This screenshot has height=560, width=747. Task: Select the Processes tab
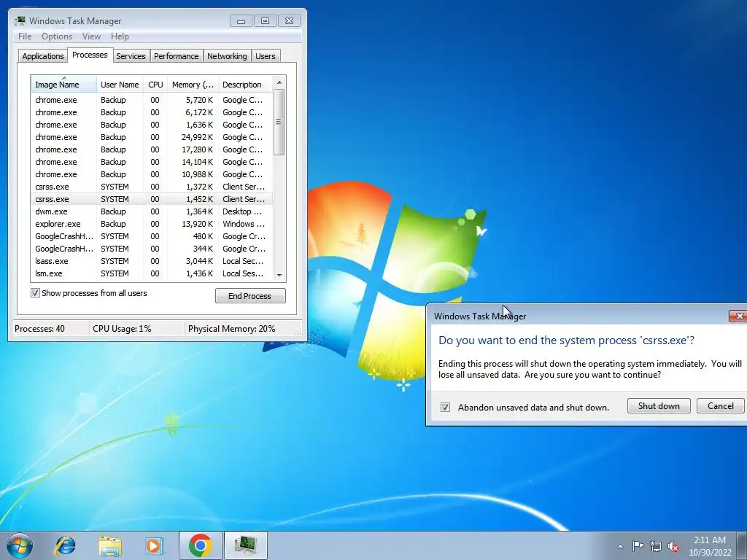(90, 55)
